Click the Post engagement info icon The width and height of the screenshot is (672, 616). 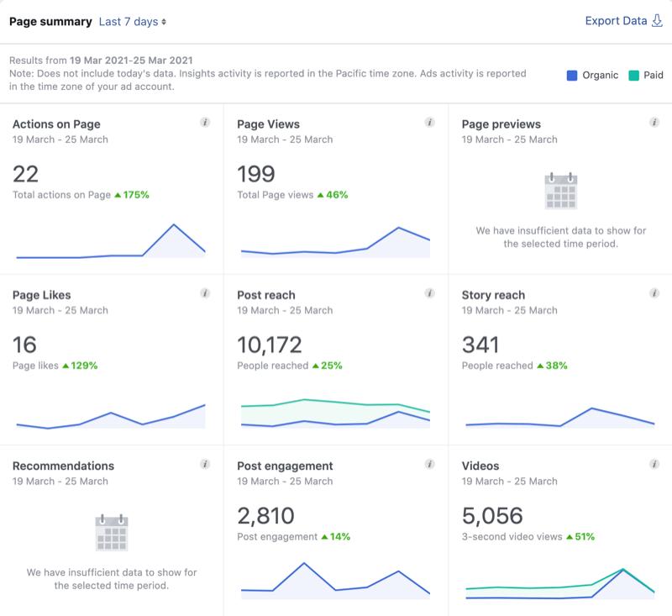click(430, 464)
